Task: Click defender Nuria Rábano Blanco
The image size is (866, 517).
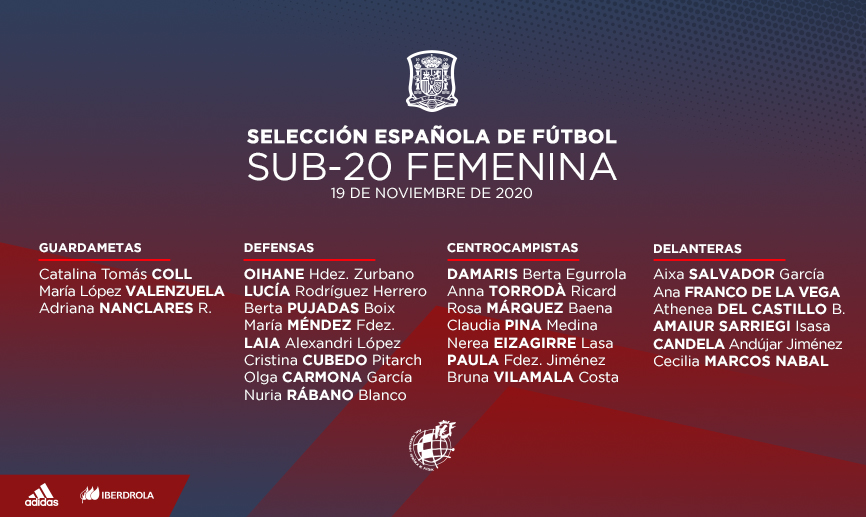Action: [x=325, y=395]
